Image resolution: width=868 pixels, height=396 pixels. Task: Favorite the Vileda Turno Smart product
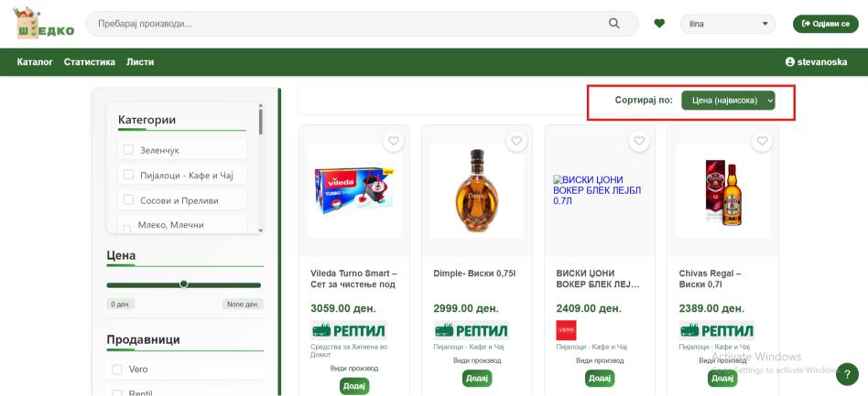click(x=393, y=142)
